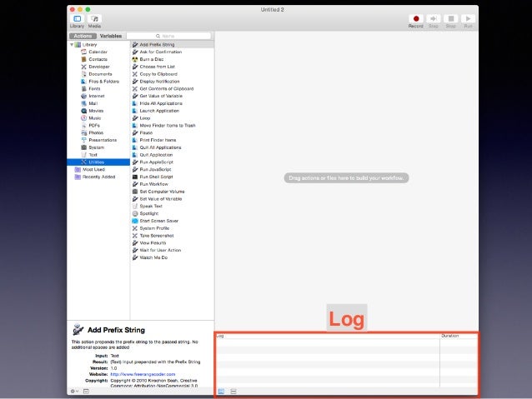Switch to the Variables tab
532x399 pixels.
tap(111, 36)
